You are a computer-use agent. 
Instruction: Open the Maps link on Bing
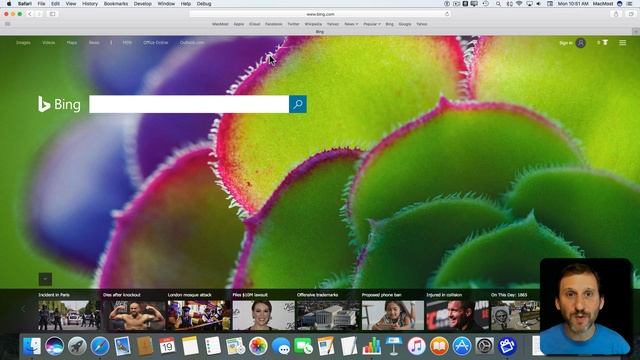pos(72,42)
